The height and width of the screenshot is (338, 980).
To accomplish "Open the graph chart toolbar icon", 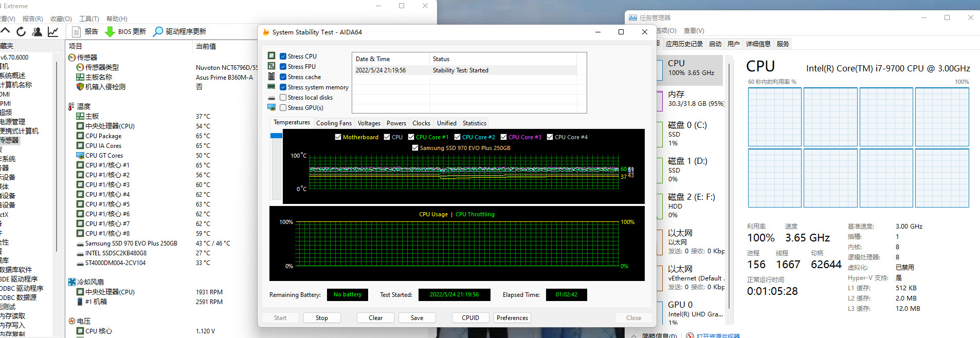I will [53, 32].
